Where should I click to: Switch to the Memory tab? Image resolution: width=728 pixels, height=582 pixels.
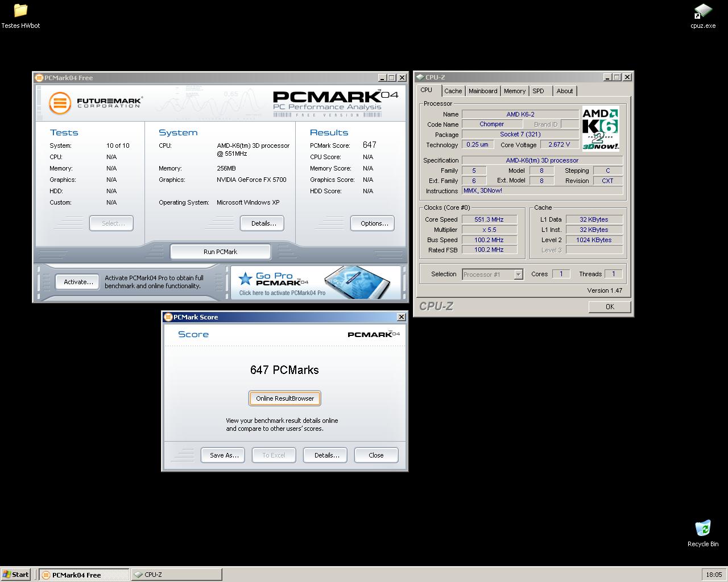(x=515, y=91)
